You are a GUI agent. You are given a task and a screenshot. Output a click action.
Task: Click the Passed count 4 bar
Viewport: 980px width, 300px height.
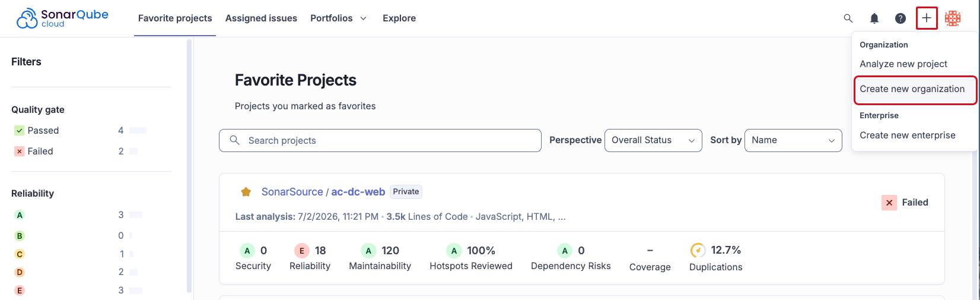click(138, 131)
